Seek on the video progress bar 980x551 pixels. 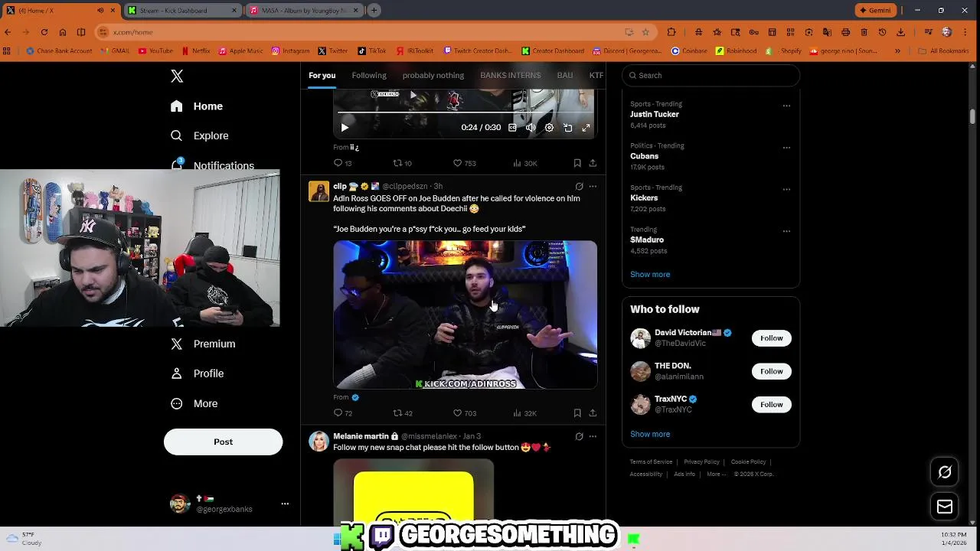tap(465, 112)
